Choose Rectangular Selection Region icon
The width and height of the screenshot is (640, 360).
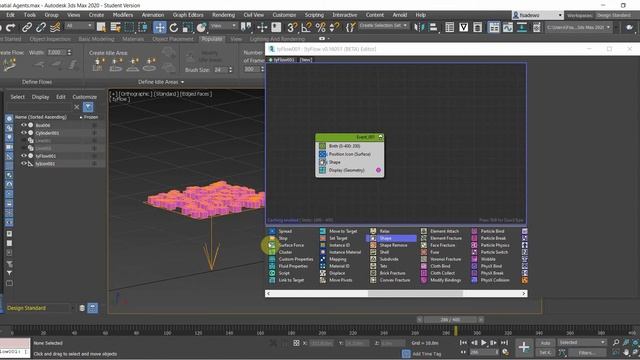[x=129, y=27]
